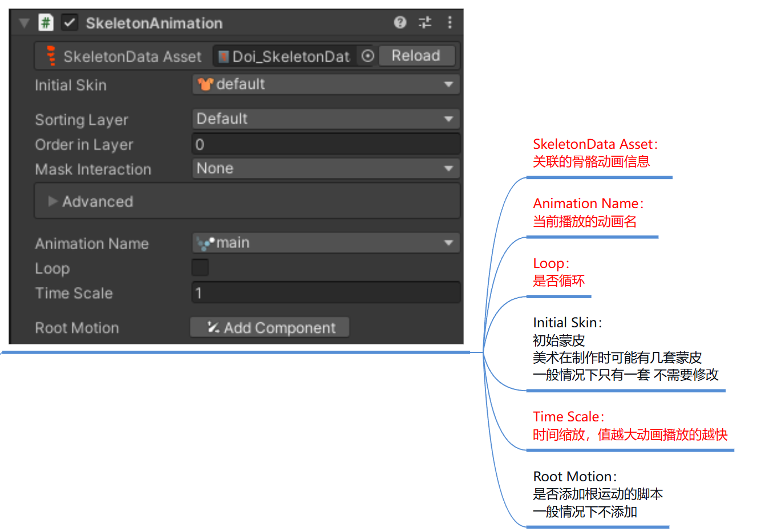Click the Order in Layer label
Image resolution: width=761 pixels, height=532 pixels.
(x=84, y=145)
